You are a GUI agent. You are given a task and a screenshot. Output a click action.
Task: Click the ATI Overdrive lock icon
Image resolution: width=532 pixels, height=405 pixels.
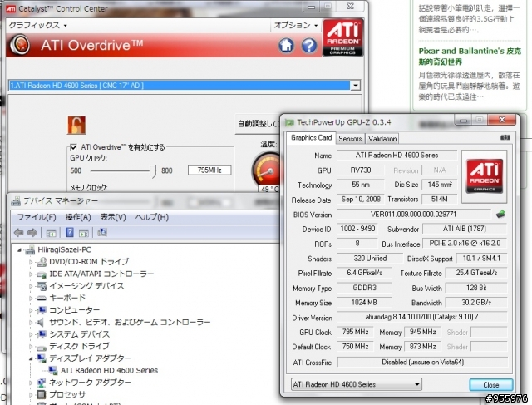(x=76, y=125)
